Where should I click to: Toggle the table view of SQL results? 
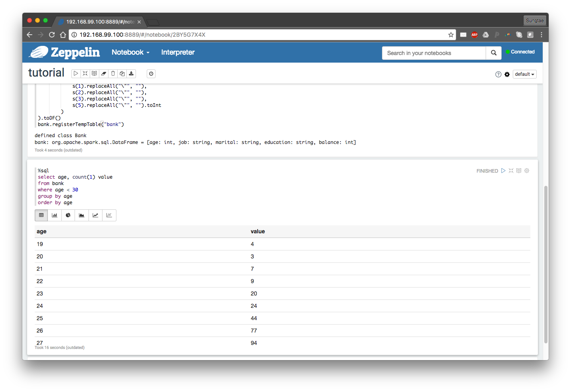coord(41,215)
